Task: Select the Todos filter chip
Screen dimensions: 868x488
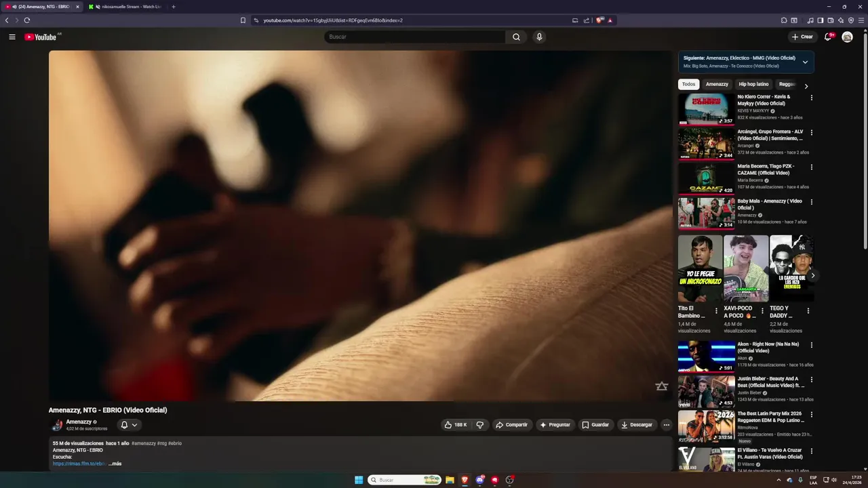Action: tap(688, 84)
